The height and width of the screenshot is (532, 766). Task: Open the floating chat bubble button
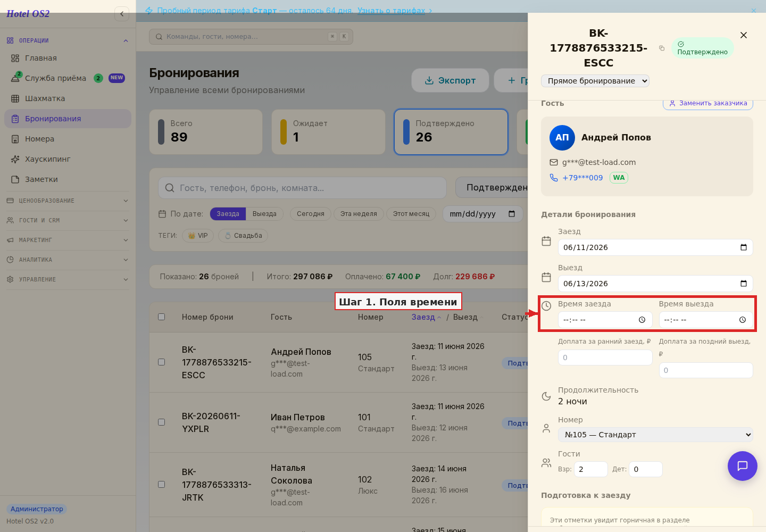tap(743, 466)
